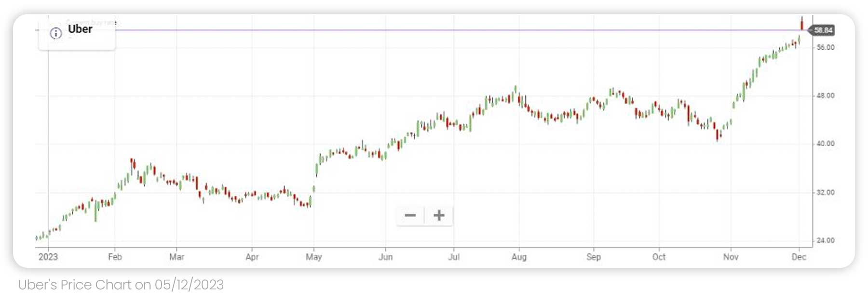Click the Jun label on the time axis
Screen dimensions: 868x303
point(385,257)
